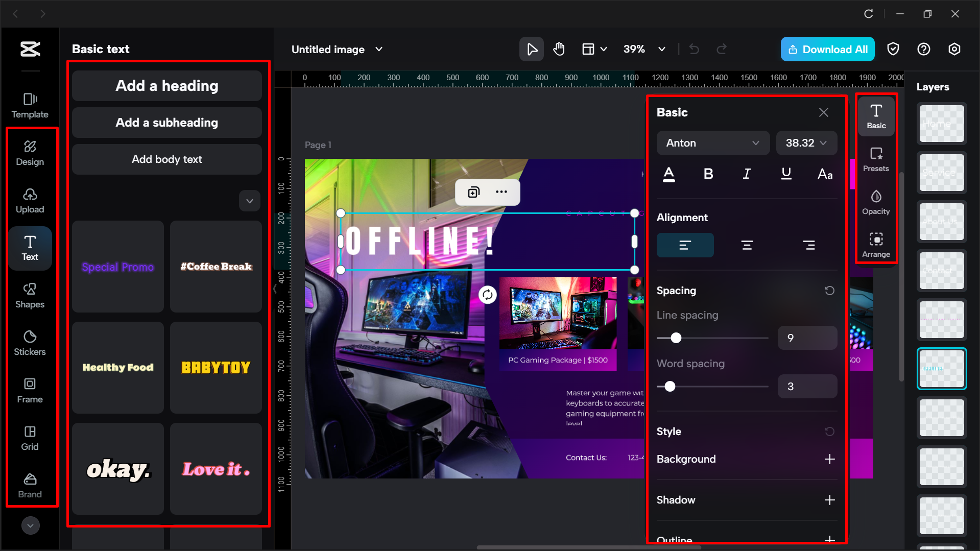Click Add a heading
The height and width of the screenshot is (551, 980).
click(x=166, y=85)
